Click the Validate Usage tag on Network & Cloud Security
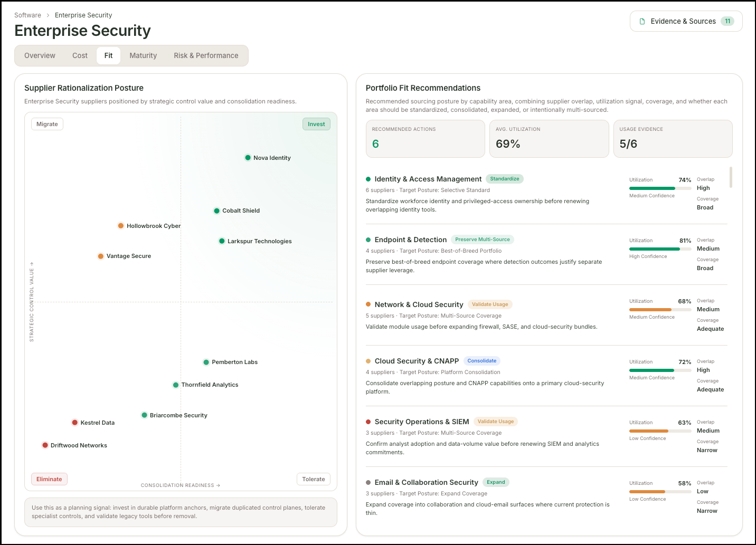This screenshot has width=756, height=545. tap(490, 304)
